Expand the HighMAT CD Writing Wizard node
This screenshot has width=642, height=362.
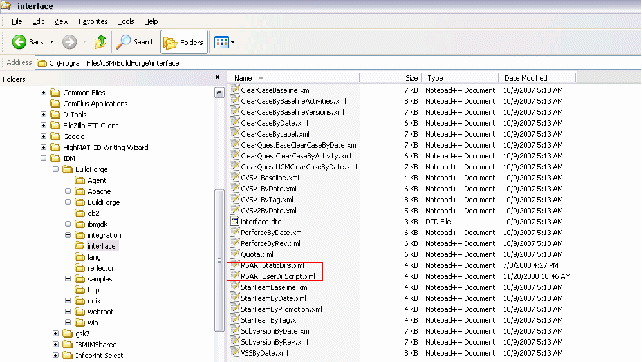coord(44,147)
